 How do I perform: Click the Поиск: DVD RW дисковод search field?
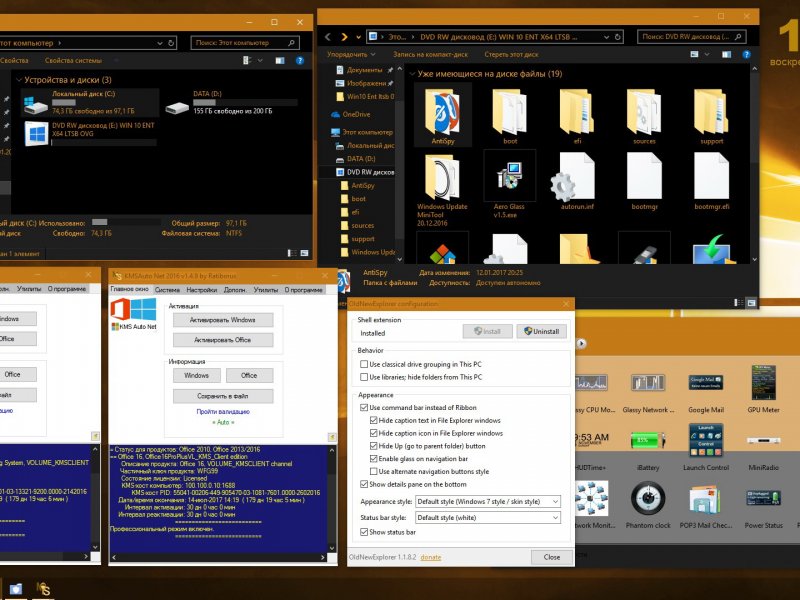pyautogui.click(x=691, y=37)
